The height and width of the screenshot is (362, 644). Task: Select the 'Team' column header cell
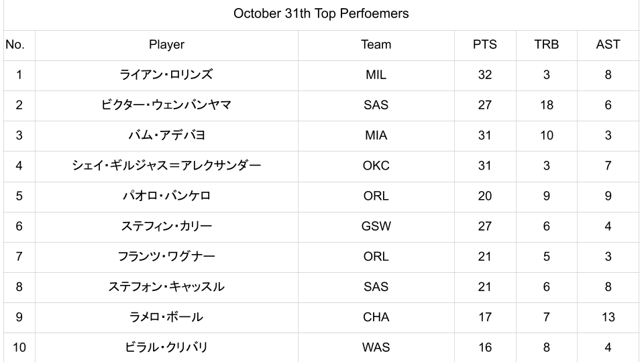[x=376, y=45]
